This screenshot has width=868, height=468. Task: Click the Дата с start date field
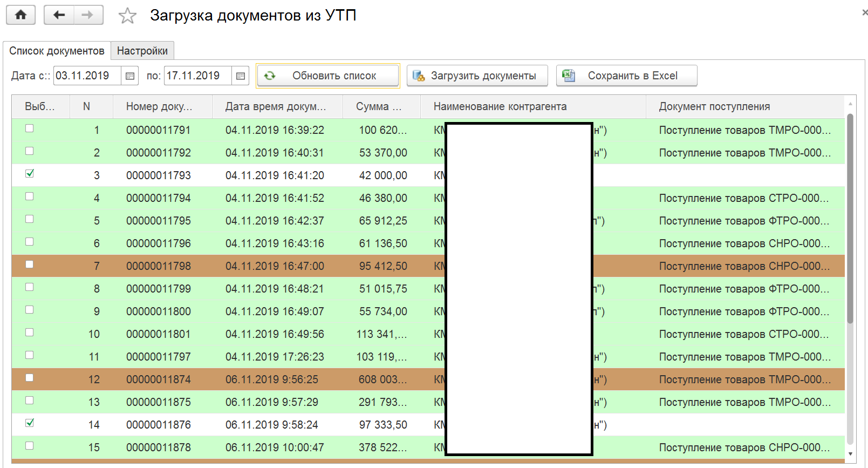[86, 76]
